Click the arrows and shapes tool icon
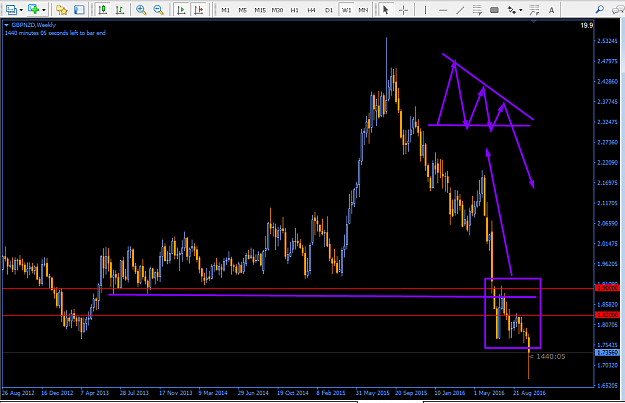625x403 pixels. 512,10
